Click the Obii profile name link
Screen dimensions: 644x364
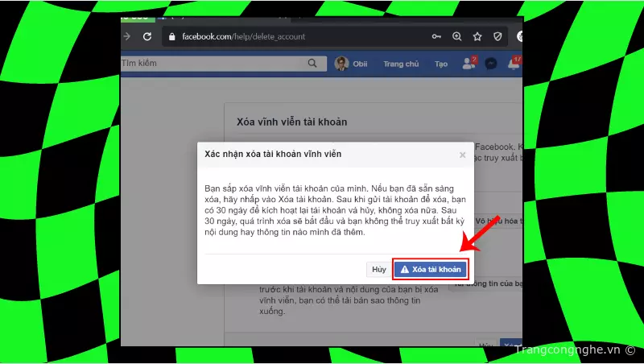360,64
